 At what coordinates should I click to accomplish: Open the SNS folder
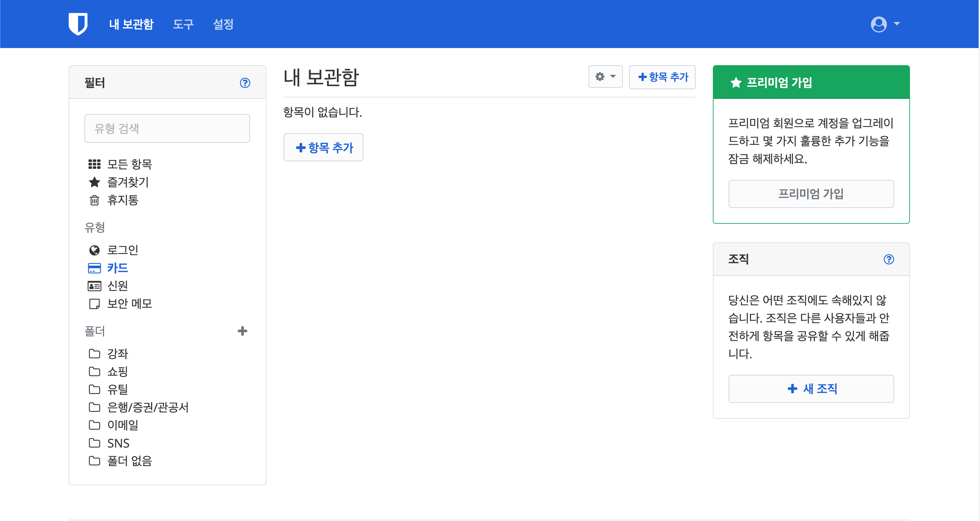click(118, 443)
